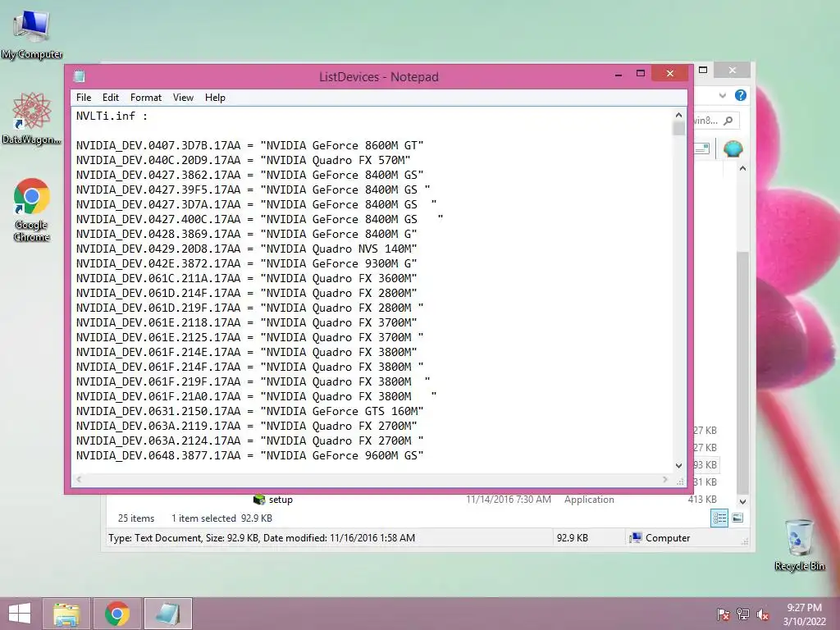The width and height of the screenshot is (840, 630).
Task: Switch Explorer to details view
Action: coord(719,518)
